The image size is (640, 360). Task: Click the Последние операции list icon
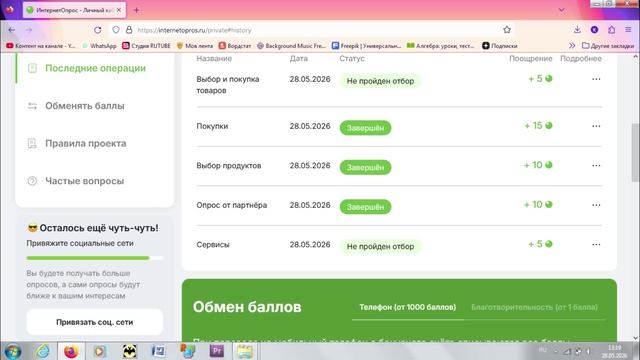click(32, 68)
